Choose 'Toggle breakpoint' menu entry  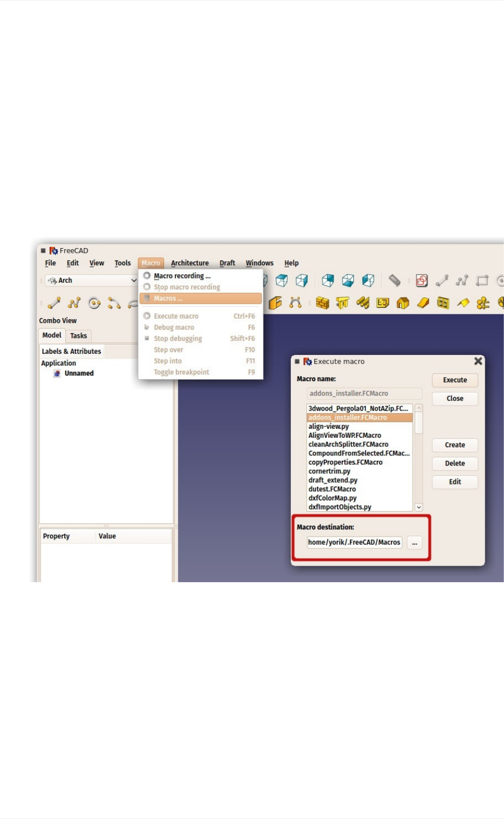(x=200, y=372)
